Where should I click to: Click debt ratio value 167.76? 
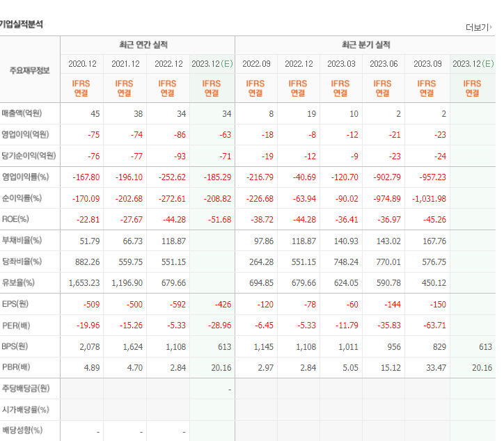[x=434, y=241]
